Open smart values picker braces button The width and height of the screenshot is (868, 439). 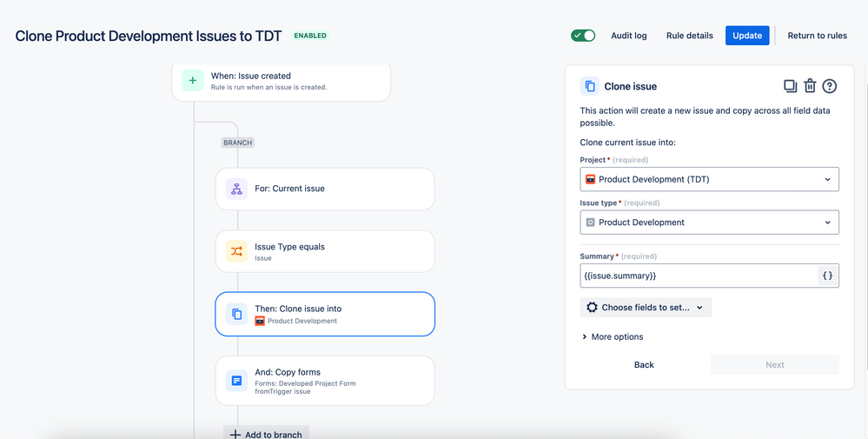(827, 276)
